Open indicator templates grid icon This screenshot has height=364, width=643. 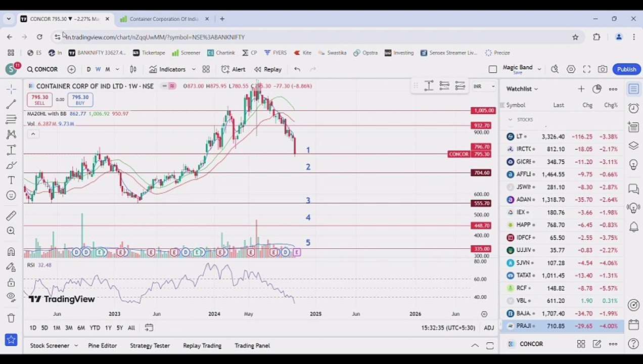(206, 69)
